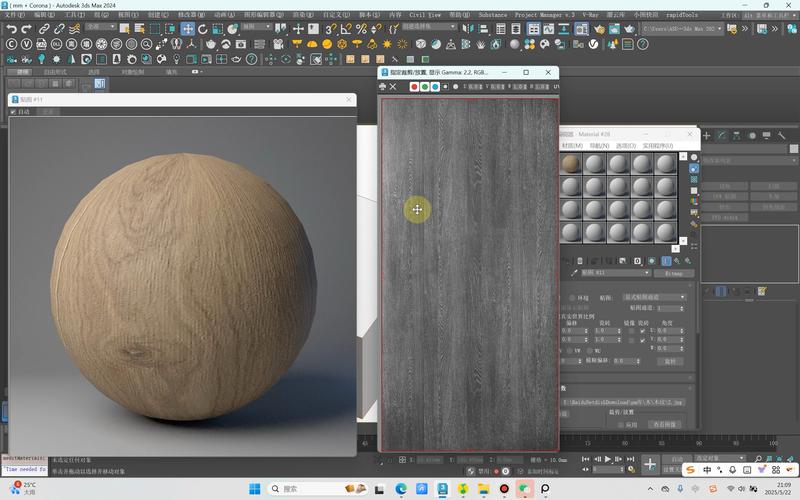Enable green channel in crop window
The image size is (800, 500).
(x=424, y=87)
